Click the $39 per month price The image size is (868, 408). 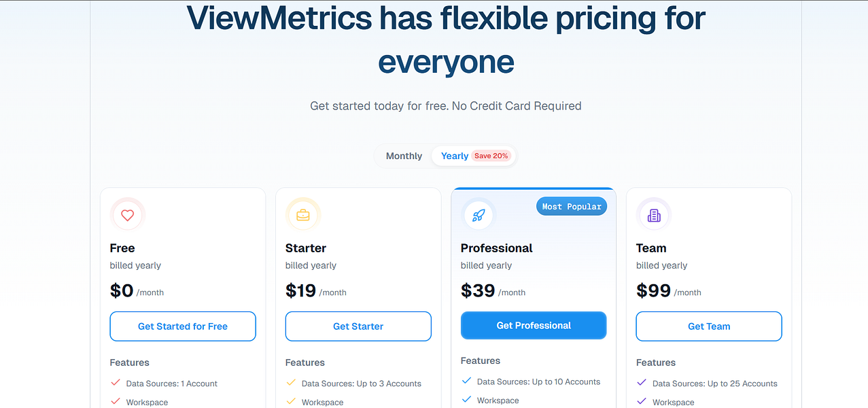pos(476,290)
